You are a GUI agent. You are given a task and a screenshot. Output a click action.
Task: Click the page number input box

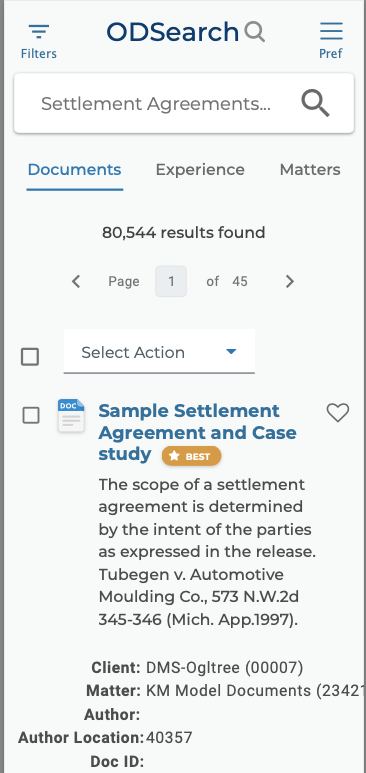171,281
